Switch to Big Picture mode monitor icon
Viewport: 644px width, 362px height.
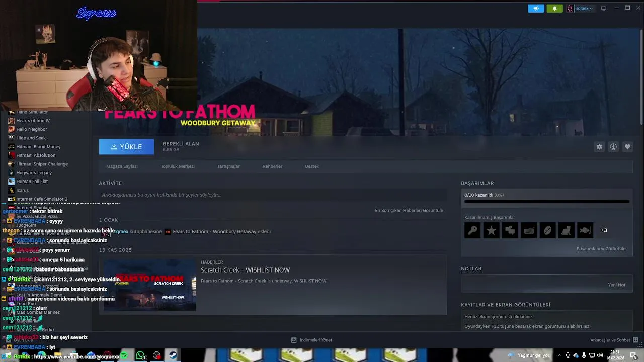pyautogui.click(x=604, y=8)
